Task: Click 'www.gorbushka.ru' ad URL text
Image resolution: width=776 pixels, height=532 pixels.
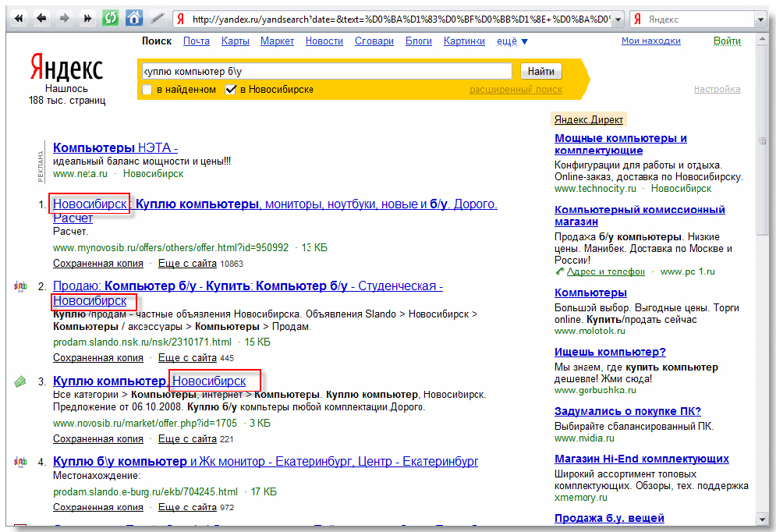Action: (595, 390)
